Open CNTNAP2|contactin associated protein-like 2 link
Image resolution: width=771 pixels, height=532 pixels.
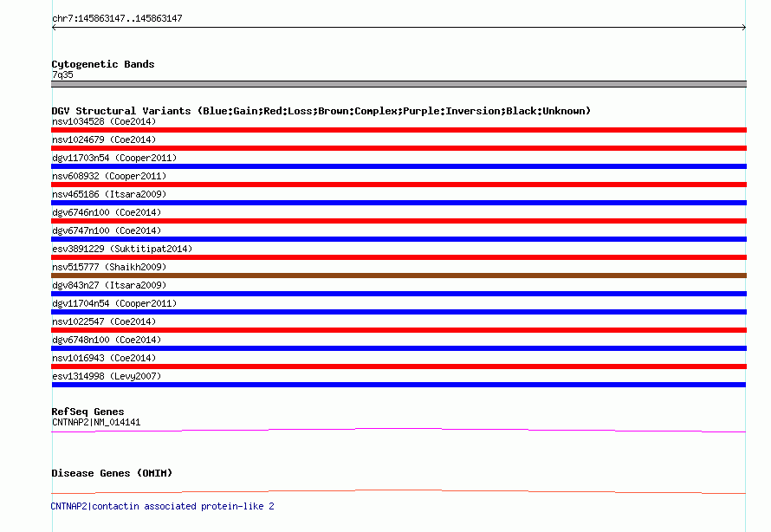tap(162, 506)
